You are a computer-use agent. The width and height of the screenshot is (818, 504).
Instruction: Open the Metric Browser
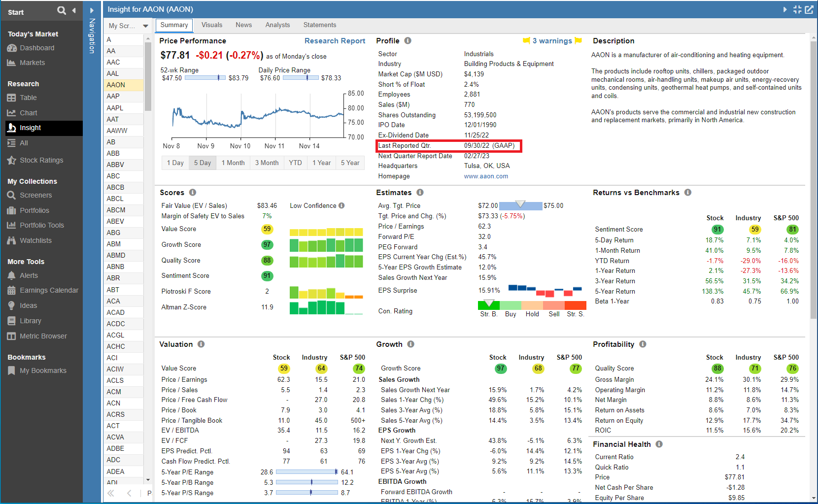pyautogui.click(x=43, y=336)
